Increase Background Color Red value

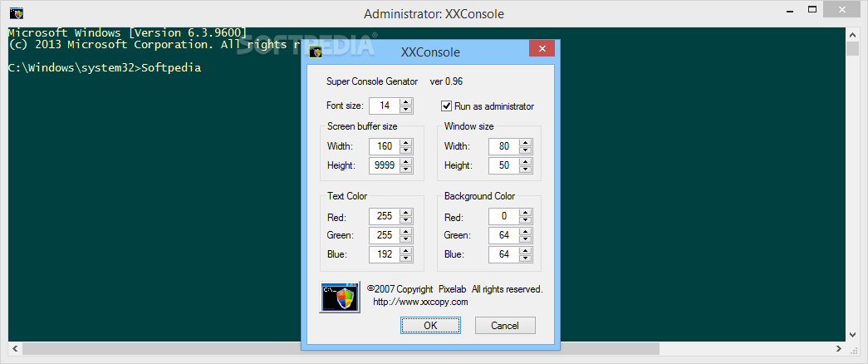[526, 213]
